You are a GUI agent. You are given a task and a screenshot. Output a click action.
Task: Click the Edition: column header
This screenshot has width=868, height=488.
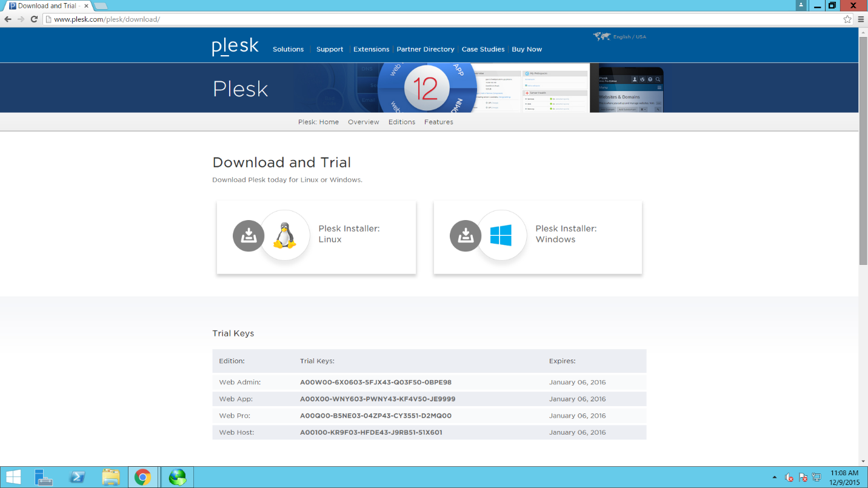(232, 361)
